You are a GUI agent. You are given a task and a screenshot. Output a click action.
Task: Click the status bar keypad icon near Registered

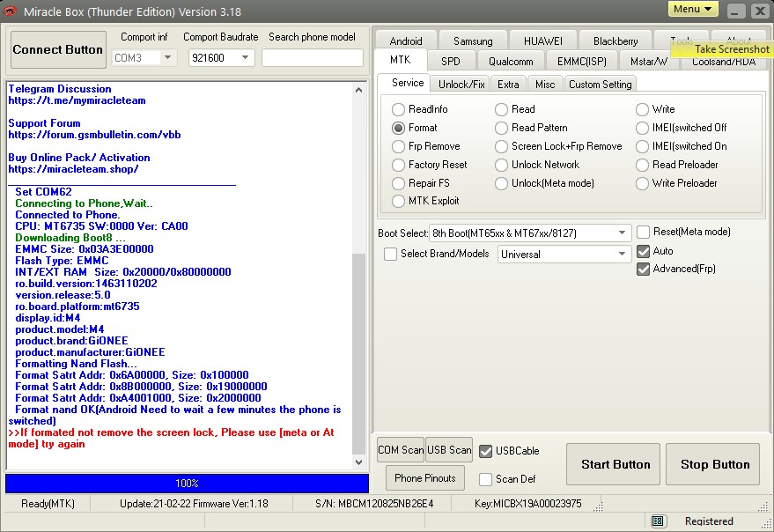pos(658,521)
